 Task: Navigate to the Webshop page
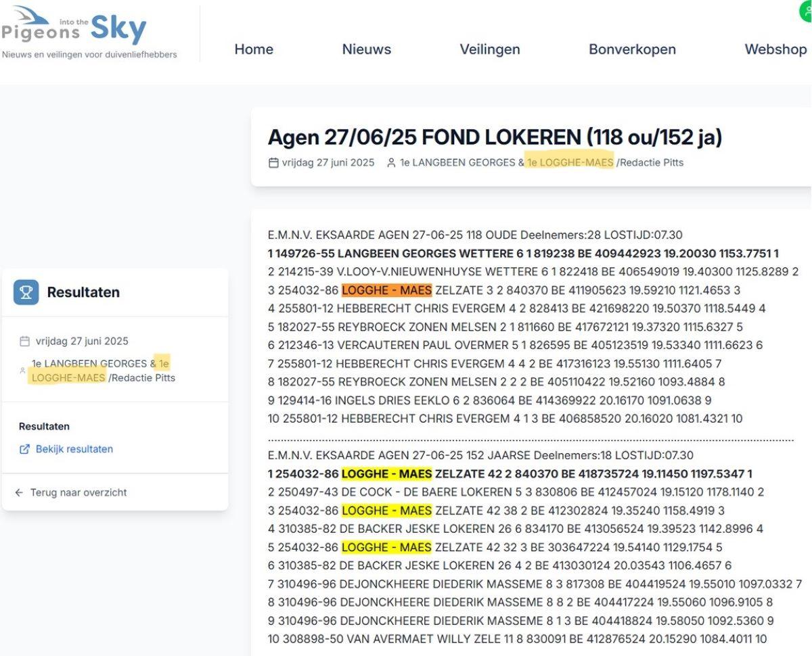(775, 49)
